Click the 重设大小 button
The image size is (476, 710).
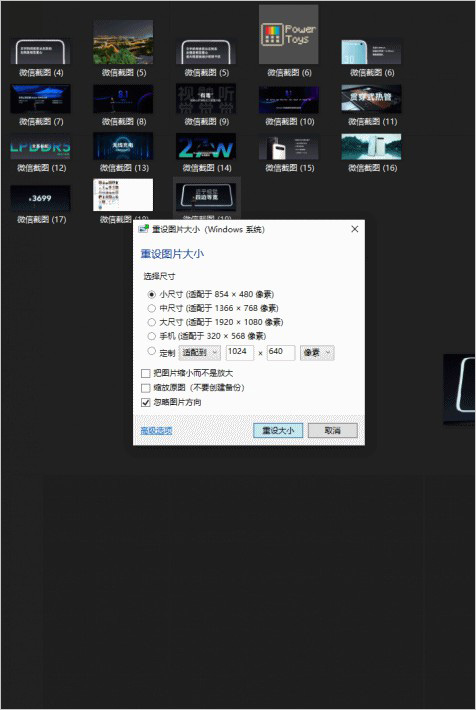tap(278, 431)
